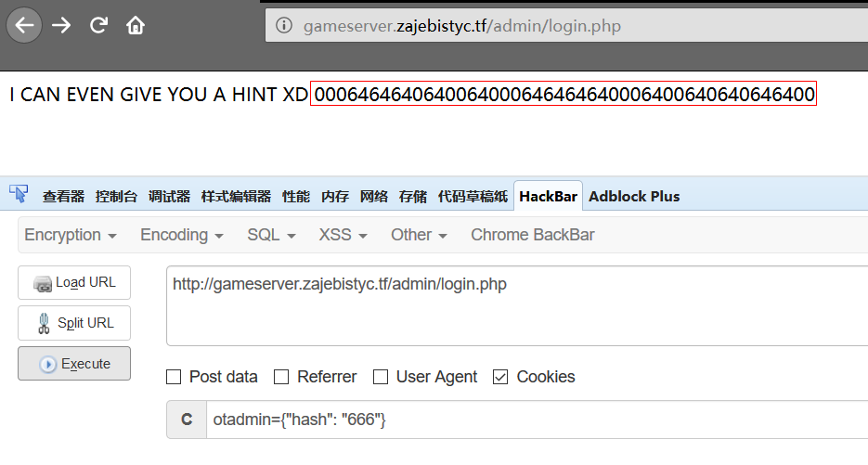Screen dimensions: 868x465
Task: Expand the XSS dropdown
Action: (343, 235)
